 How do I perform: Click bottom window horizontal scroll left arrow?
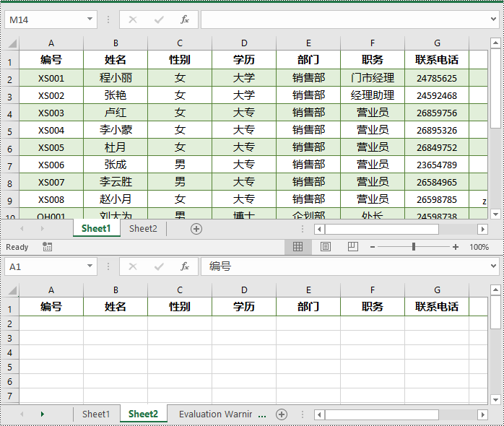click(x=319, y=414)
